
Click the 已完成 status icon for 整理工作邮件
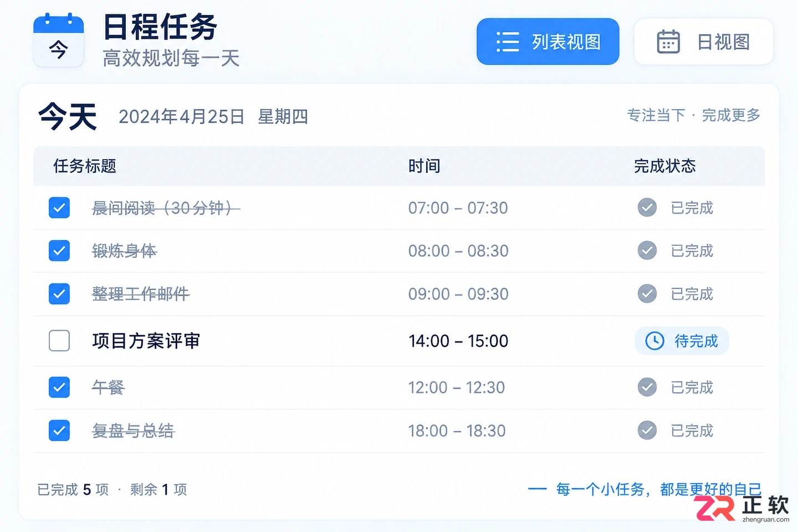(x=647, y=294)
